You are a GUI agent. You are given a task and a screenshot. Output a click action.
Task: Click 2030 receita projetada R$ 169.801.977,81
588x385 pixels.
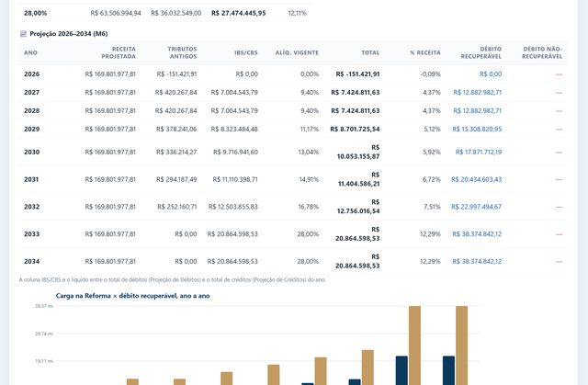pos(110,153)
